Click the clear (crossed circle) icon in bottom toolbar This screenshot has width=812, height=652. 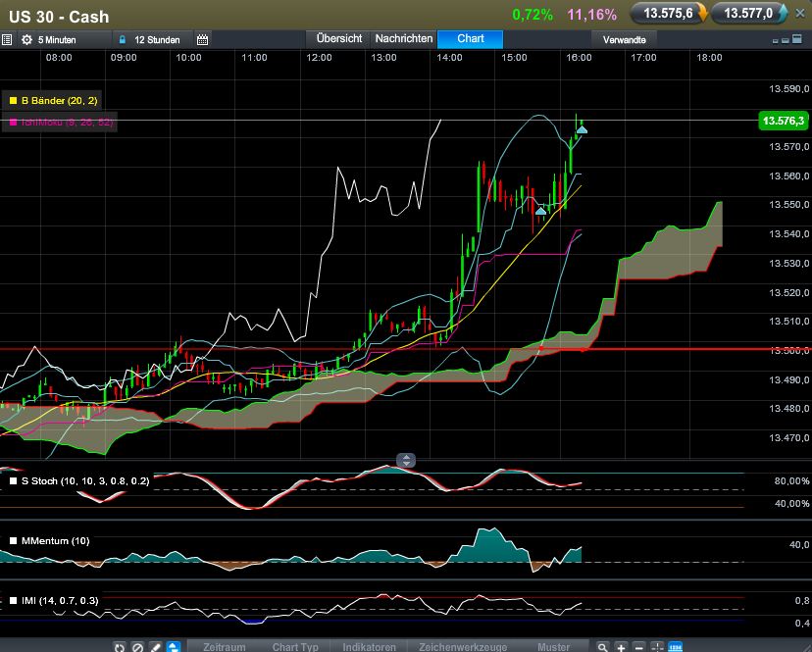137,647
